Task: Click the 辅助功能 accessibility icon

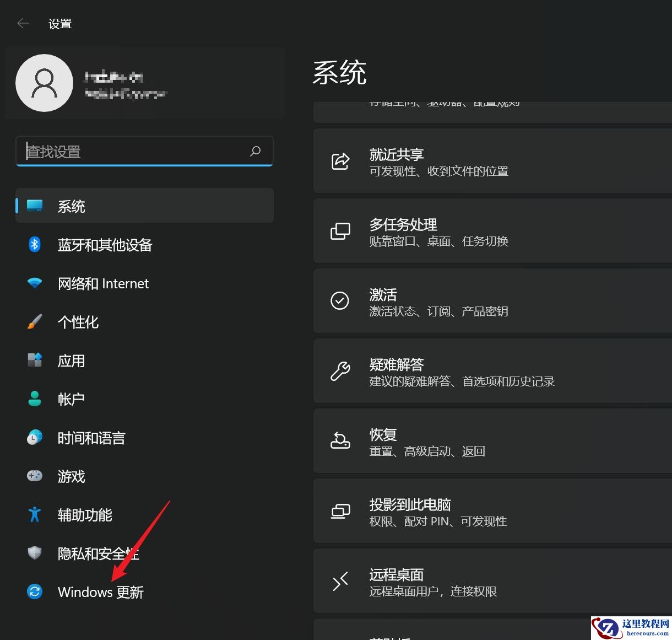Action: pyautogui.click(x=34, y=514)
